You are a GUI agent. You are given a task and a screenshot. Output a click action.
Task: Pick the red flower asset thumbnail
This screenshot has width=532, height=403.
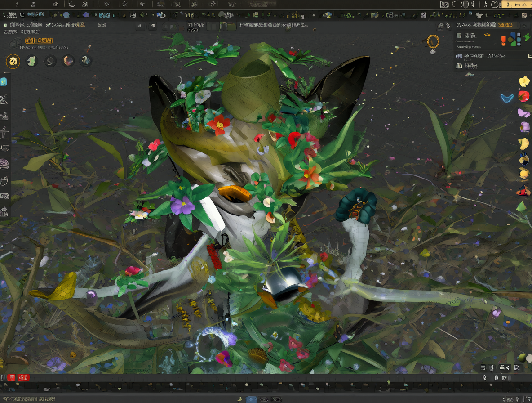524,96
